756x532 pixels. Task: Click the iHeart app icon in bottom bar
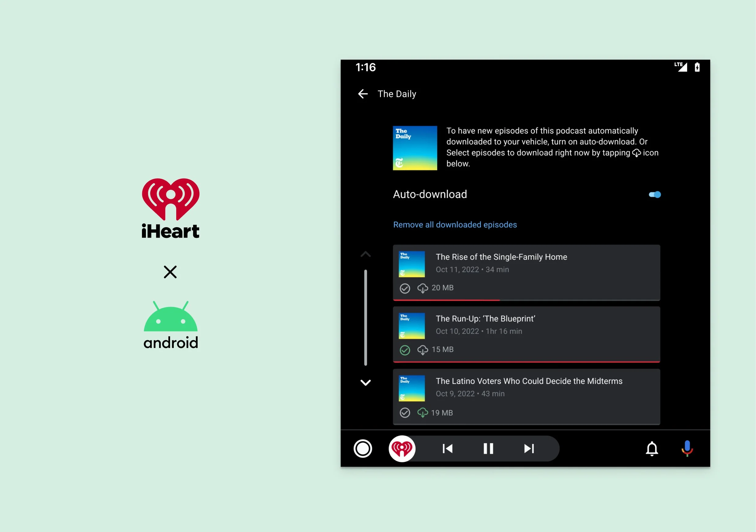pos(402,449)
